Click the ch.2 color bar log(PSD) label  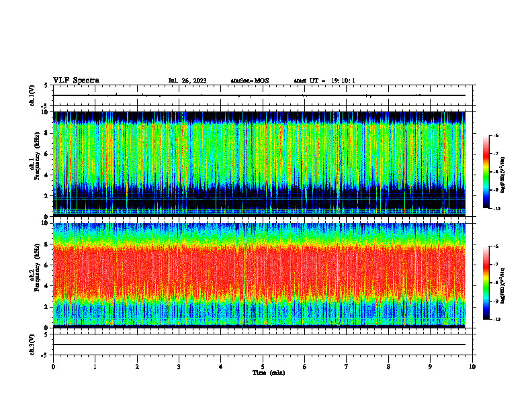pyautogui.click(x=502, y=285)
